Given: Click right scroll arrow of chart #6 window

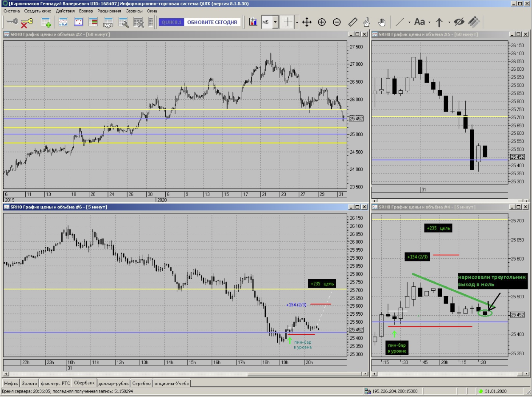Looking at the screenshot, I should click(365, 374).
